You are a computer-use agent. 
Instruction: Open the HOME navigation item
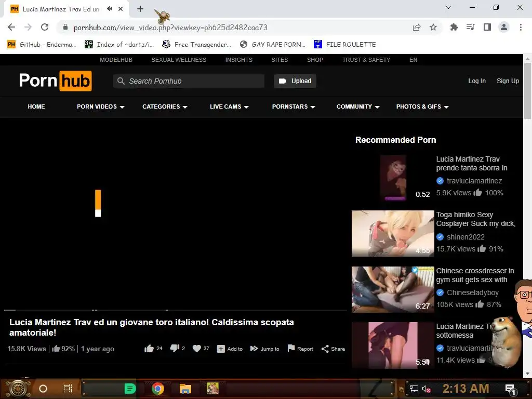tap(36, 107)
